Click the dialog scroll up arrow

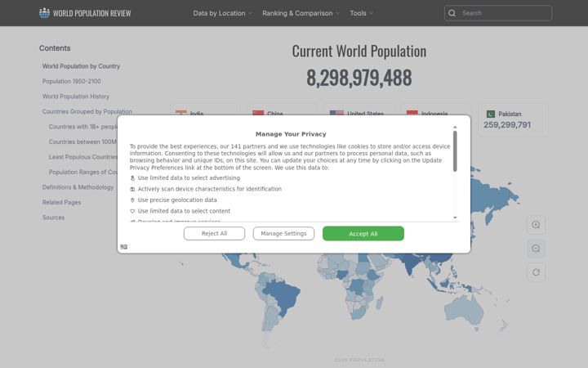pyautogui.click(x=455, y=128)
